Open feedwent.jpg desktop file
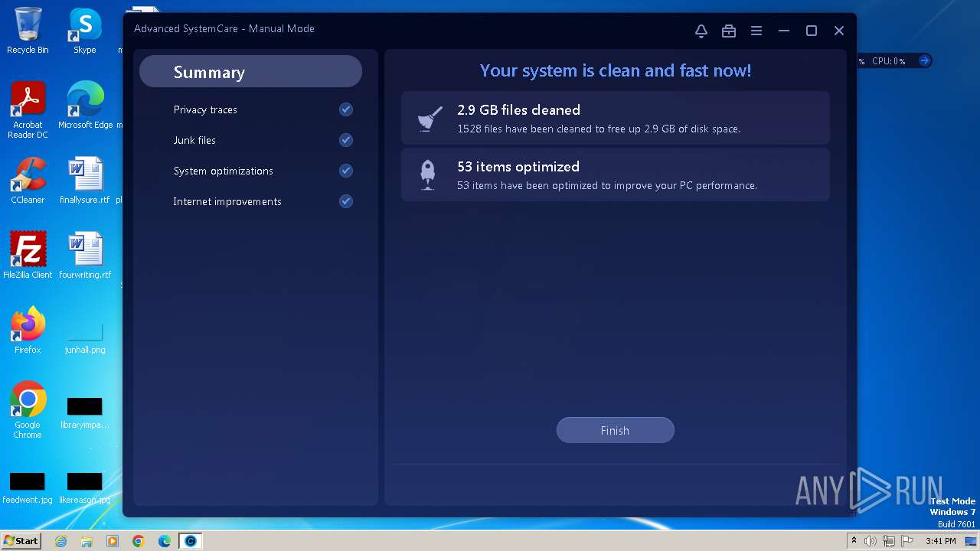This screenshot has width=980, height=551. click(28, 488)
